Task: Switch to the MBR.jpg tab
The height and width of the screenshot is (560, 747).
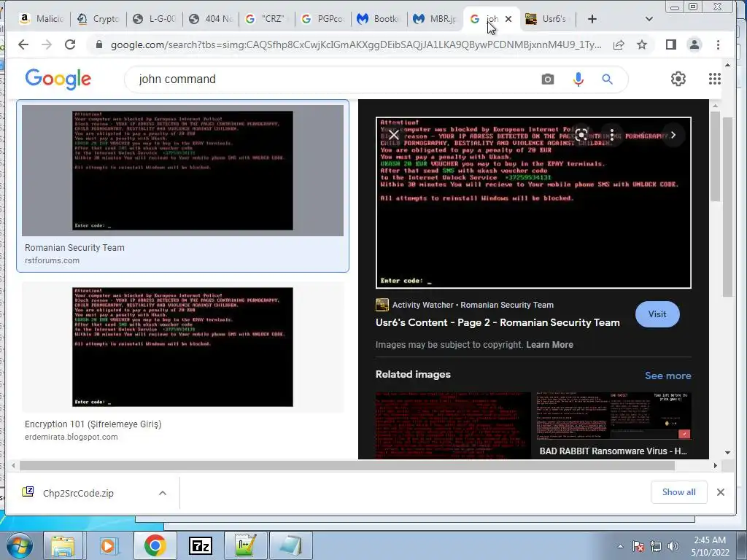Action: [x=436, y=19]
